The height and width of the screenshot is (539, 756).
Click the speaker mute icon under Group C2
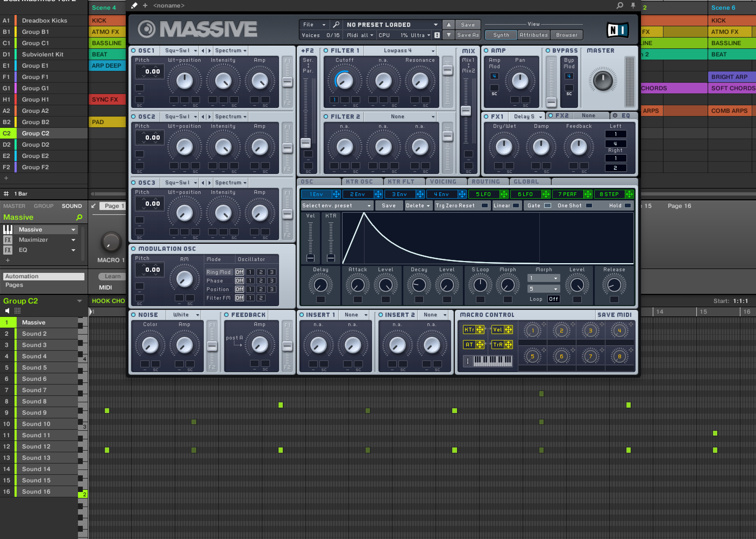coord(7,311)
